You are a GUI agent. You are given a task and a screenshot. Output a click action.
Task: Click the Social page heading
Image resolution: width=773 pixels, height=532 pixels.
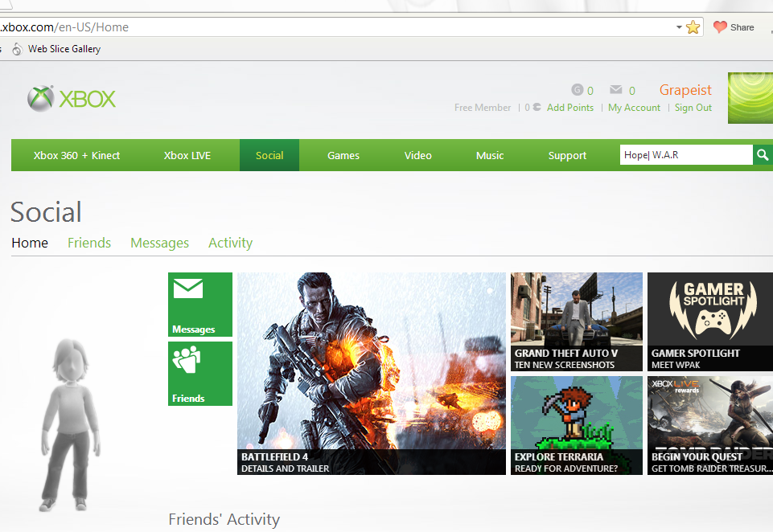(x=47, y=212)
